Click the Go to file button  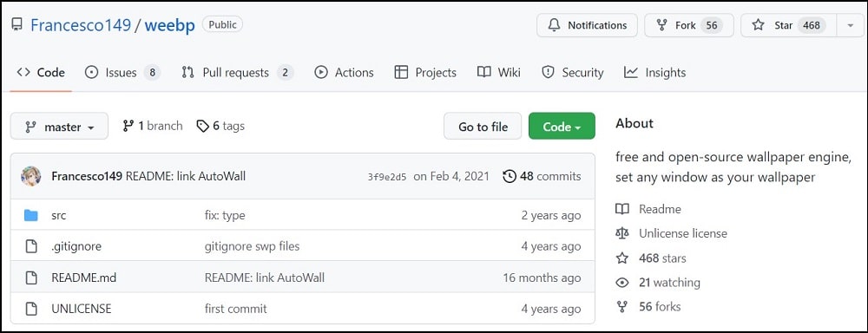point(483,127)
